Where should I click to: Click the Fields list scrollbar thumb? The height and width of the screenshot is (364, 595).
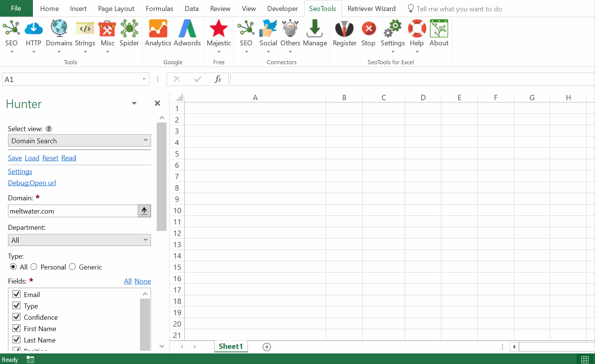click(x=145, y=324)
